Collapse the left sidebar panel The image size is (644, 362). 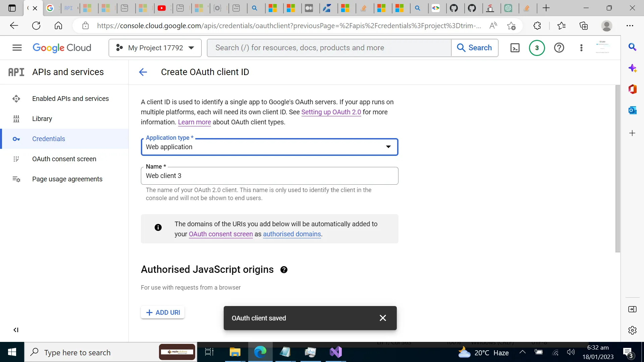pos(16,330)
